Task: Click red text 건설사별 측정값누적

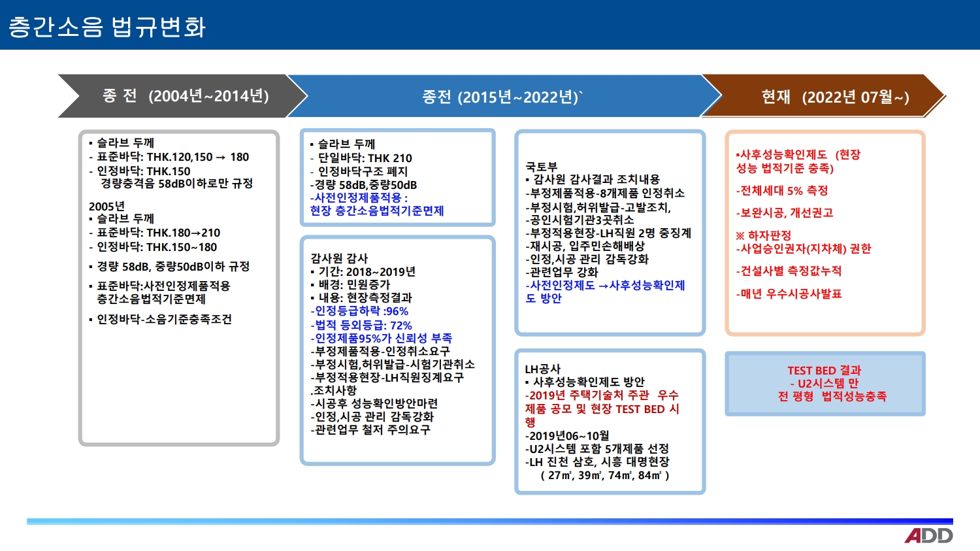Action: click(791, 271)
